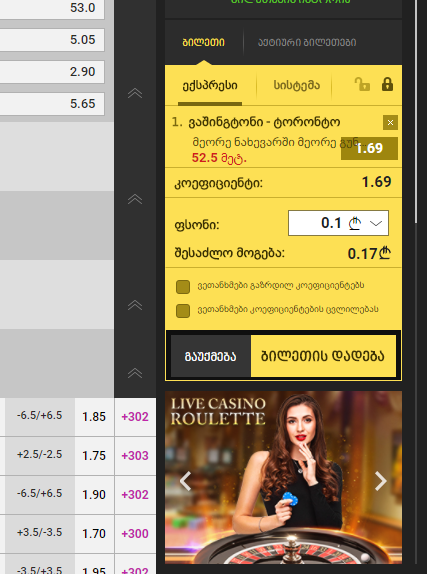The height and width of the screenshot is (574, 427).
Task: Click the გაუქმება cancel button
Action: [211, 356]
